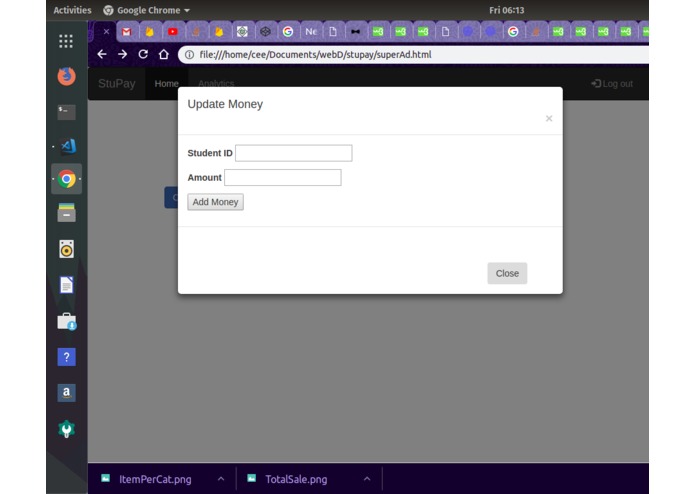Click the Google Chrome dock icon

[x=66, y=179]
